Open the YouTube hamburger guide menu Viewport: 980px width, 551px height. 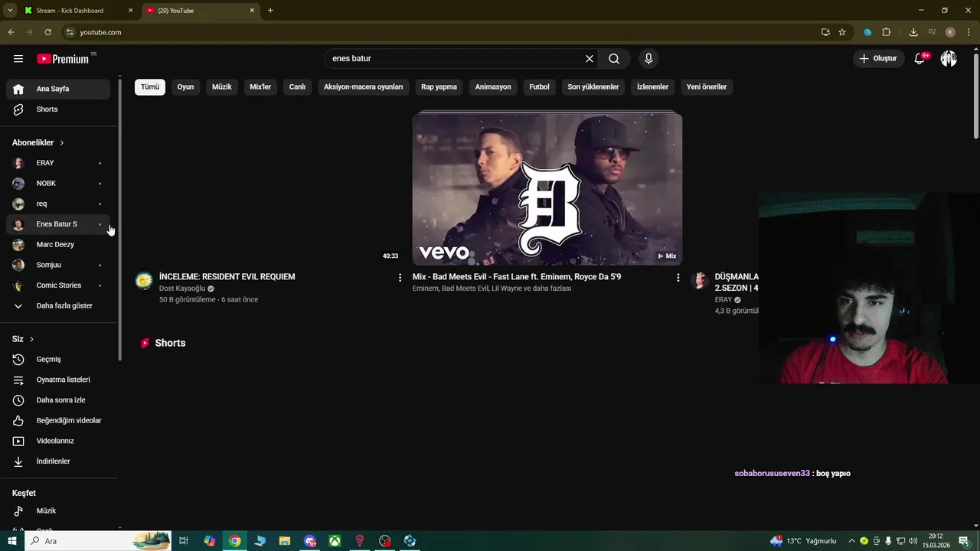point(18,59)
